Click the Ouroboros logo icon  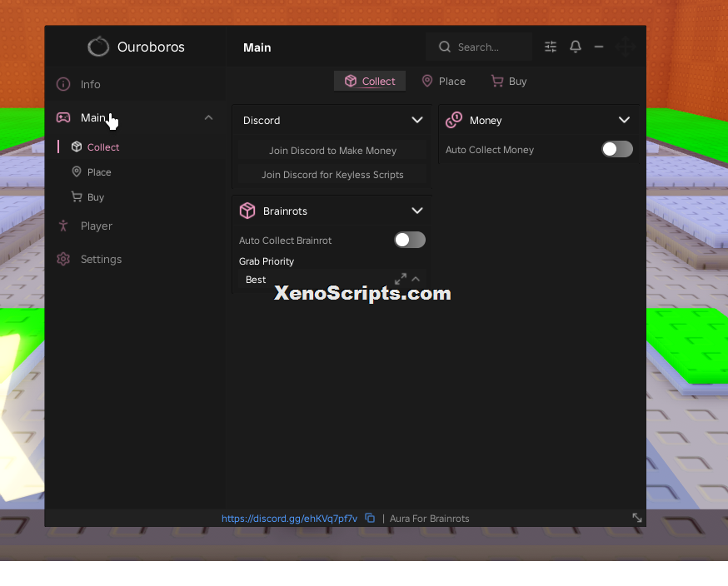98,47
